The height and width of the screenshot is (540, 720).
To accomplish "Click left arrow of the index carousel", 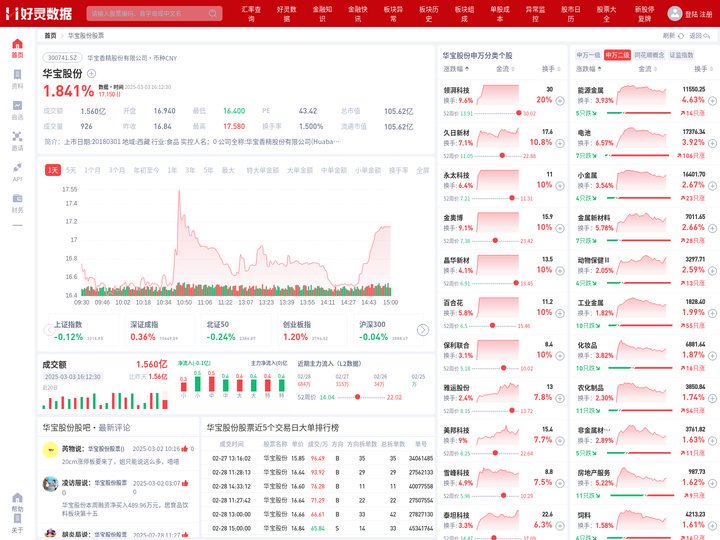I will [49, 330].
